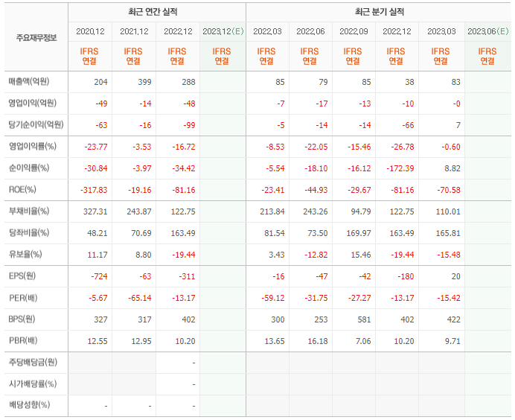
Task: Select PBR value 9.71
Action: [452, 342]
